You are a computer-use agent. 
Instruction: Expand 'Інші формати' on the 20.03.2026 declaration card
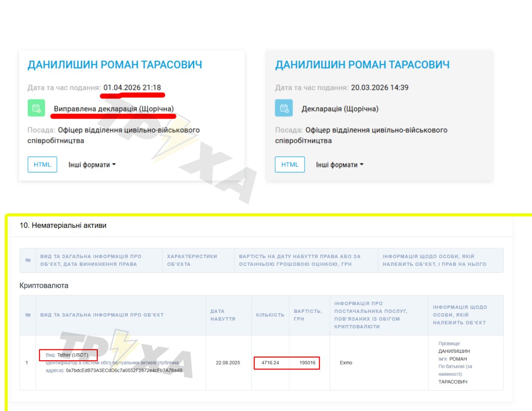(x=340, y=165)
